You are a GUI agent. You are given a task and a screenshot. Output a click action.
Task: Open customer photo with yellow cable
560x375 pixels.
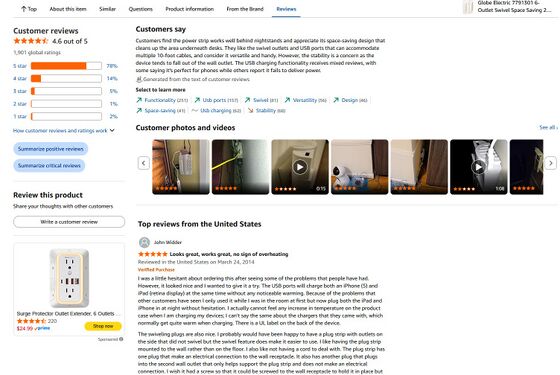tap(240, 167)
